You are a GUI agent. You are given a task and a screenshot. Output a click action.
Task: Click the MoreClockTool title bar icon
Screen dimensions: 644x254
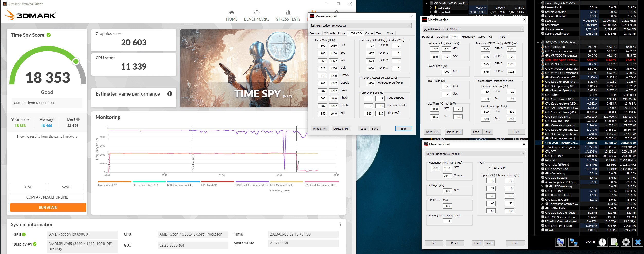pyautogui.click(x=426, y=144)
